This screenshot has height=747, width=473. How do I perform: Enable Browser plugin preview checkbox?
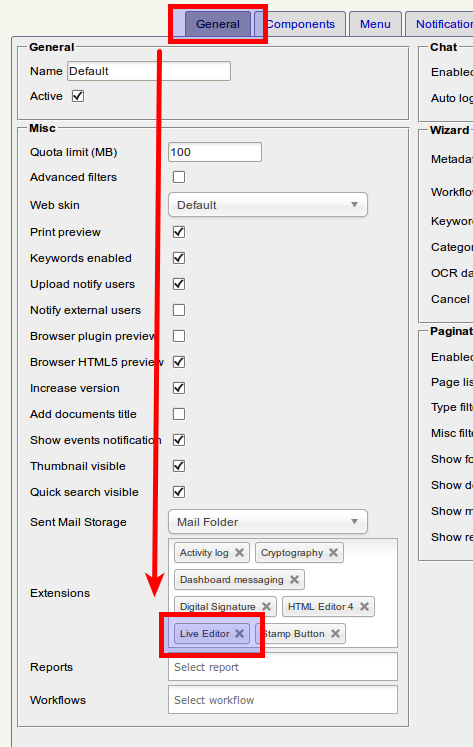179,336
